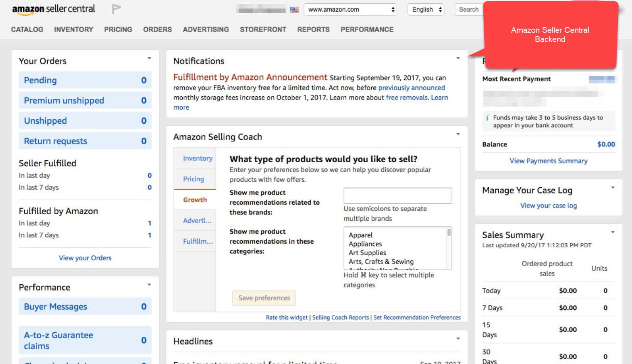Click the US flag marketplace icon

[x=294, y=10]
